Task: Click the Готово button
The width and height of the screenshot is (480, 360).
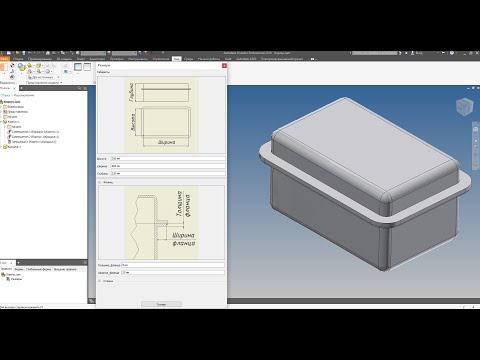Action: coord(161,304)
